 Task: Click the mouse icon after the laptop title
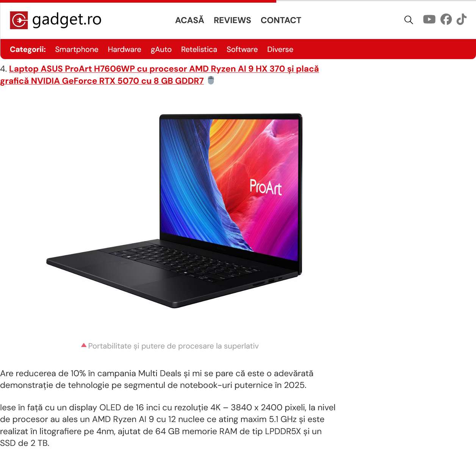tap(211, 80)
